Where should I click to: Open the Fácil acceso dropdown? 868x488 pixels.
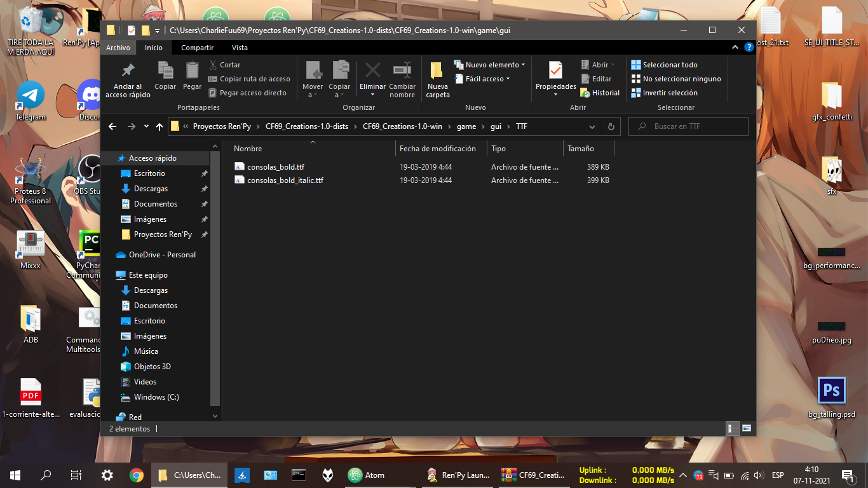(x=482, y=79)
